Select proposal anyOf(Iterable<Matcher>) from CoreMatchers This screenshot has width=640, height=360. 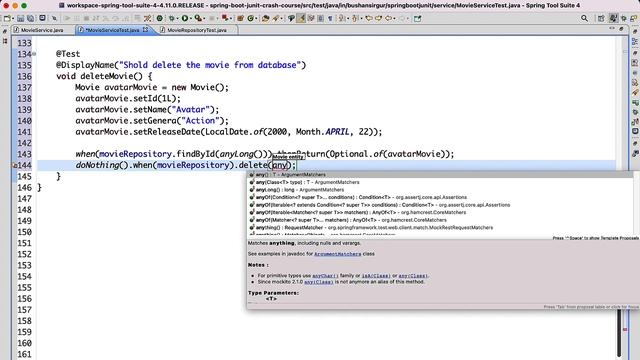pos(441,212)
